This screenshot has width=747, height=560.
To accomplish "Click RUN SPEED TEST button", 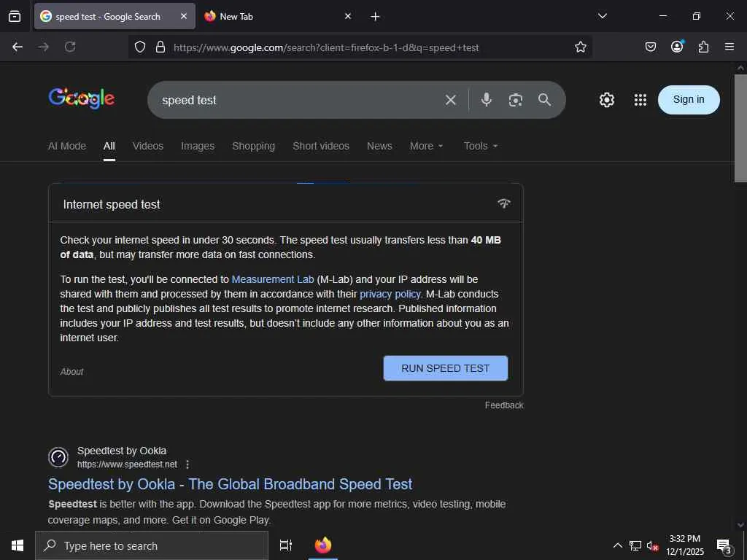I will (446, 368).
